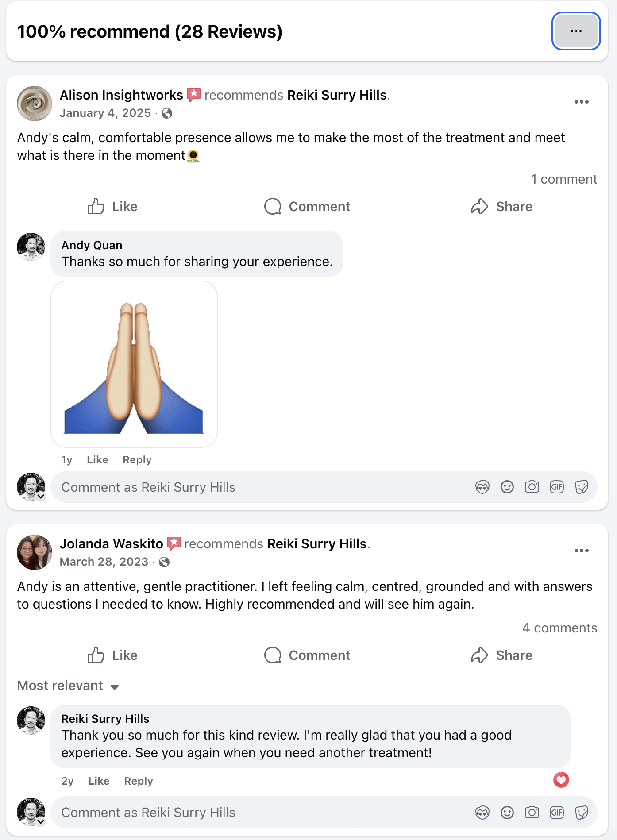The image size is (617, 840).
Task: Like Alison Insightworks' review post
Action: 112,207
